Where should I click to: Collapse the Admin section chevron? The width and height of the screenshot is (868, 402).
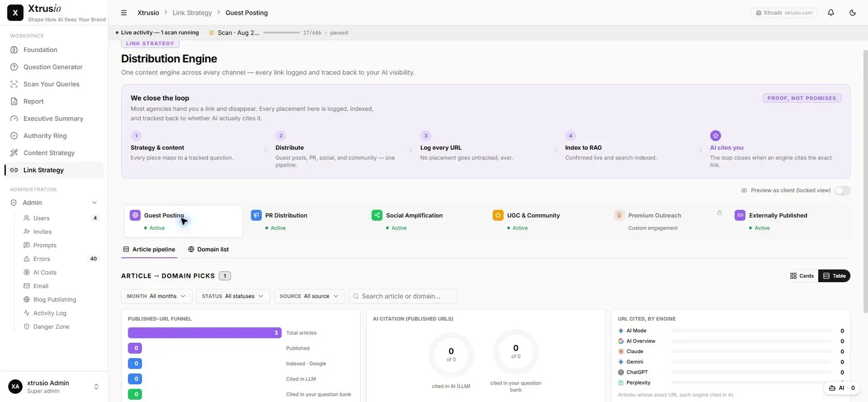click(x=94, y=202)
